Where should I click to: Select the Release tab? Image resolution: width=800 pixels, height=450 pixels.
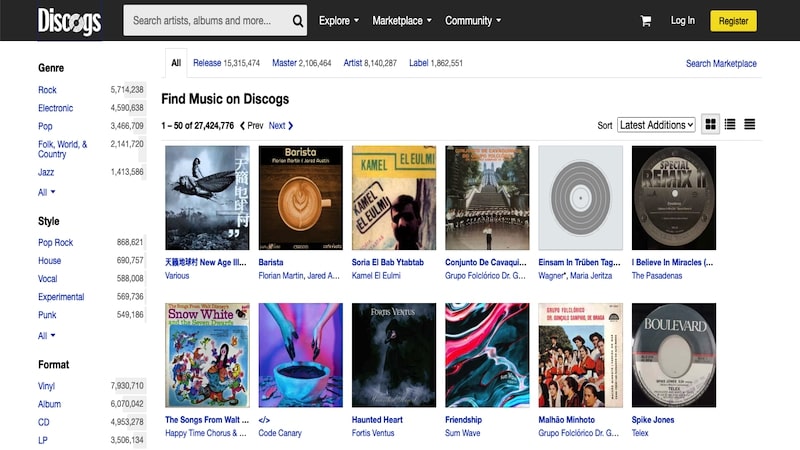(x=226, y=63)
